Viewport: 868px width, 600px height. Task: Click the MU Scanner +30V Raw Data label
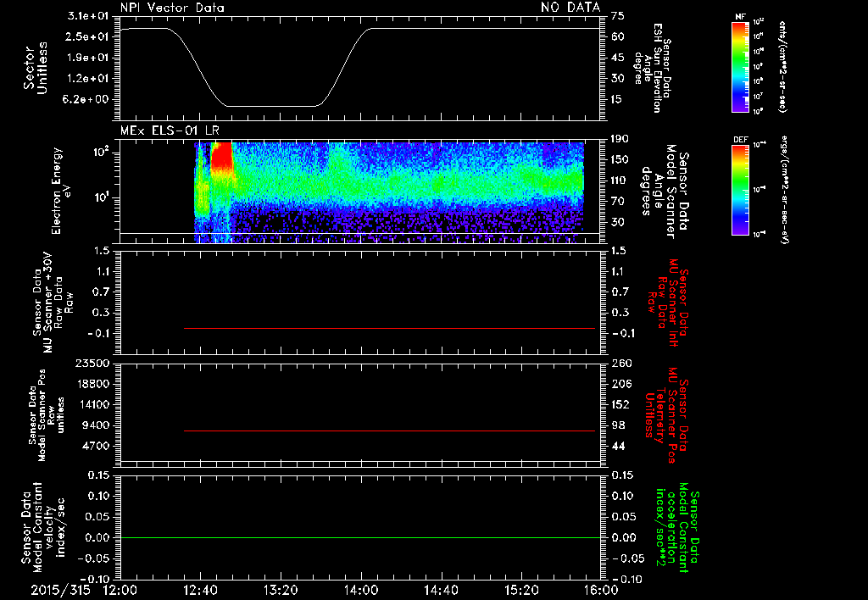[53, 303]
